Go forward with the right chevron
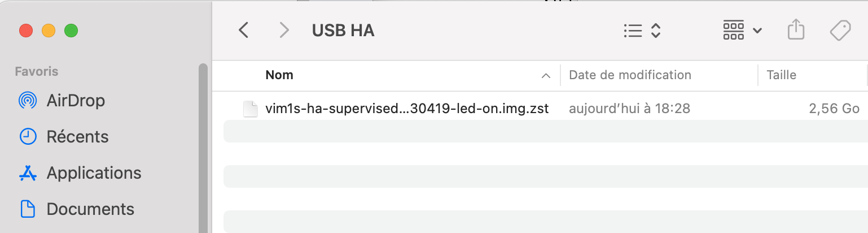Screen dimensions: 868x233 (x=284, y=30)
